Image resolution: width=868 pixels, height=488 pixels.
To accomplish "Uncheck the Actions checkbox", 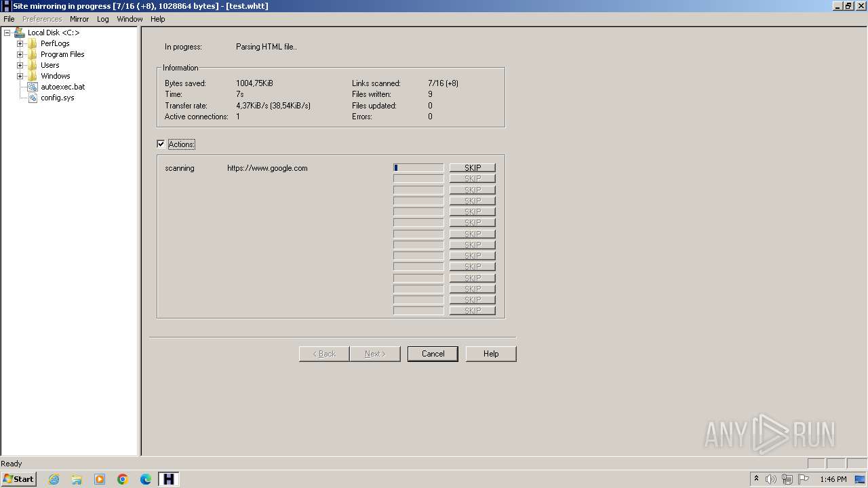I will click(161, 144).
